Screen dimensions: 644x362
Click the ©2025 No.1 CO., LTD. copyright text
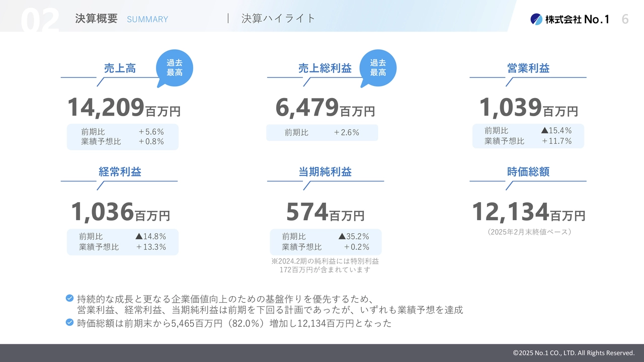tap(574, 353)
